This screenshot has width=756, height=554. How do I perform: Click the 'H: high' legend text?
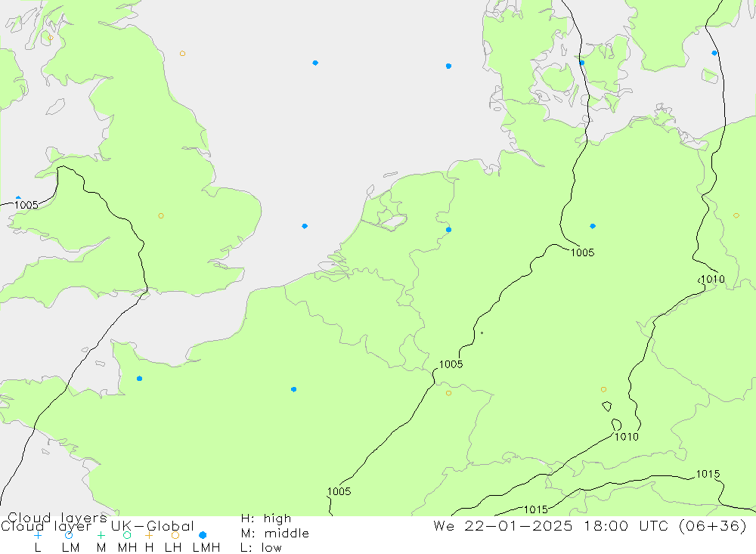[266, 518]
